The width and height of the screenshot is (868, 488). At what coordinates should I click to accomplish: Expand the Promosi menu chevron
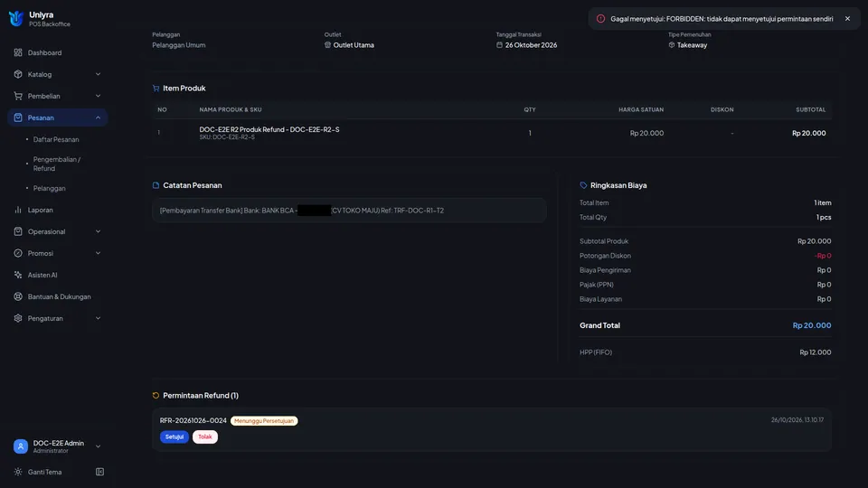(98, 253)
